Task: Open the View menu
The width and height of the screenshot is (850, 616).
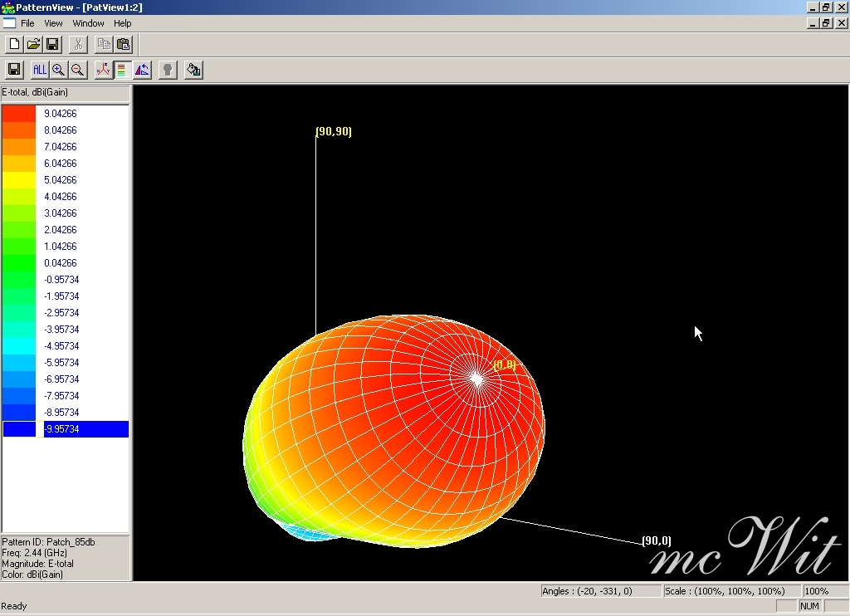Action: (x=53, y=23)
